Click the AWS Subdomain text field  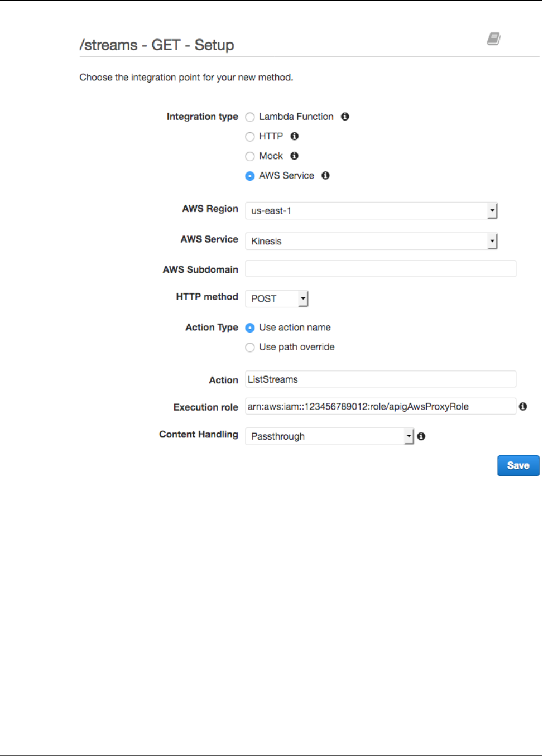381,269
